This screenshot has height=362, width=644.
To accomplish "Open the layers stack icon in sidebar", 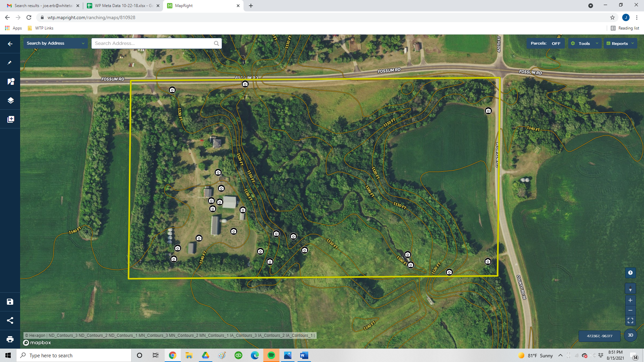I will pos(10,101).
